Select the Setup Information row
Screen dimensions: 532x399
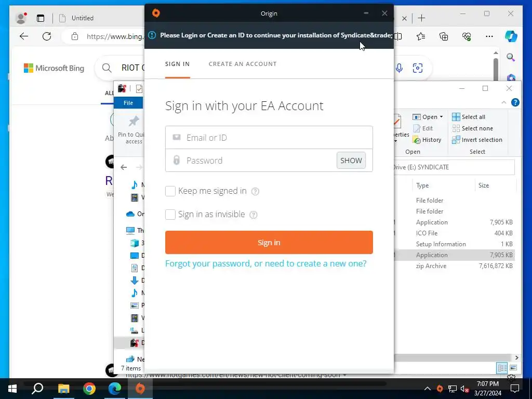455,244
